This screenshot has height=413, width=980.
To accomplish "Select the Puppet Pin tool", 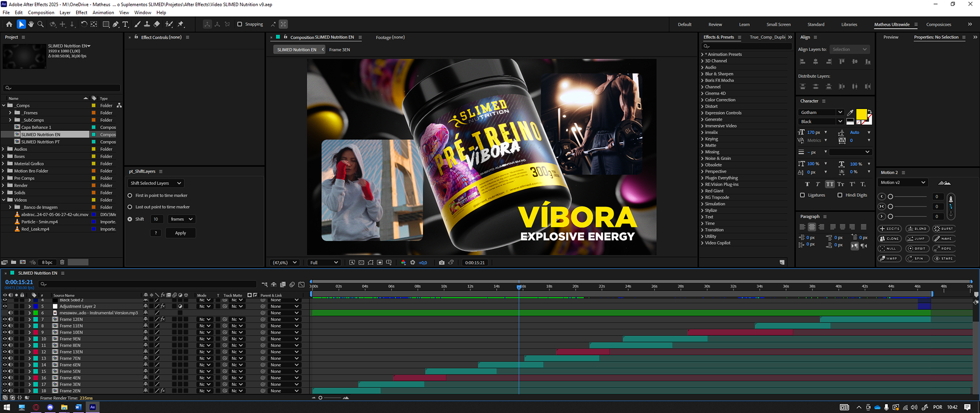I will pos(181,24).
